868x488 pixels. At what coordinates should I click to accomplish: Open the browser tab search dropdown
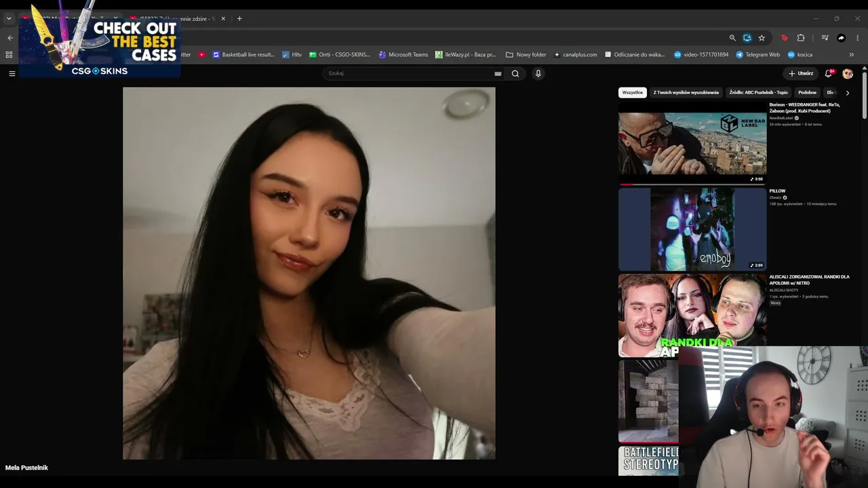click(9, 18)
